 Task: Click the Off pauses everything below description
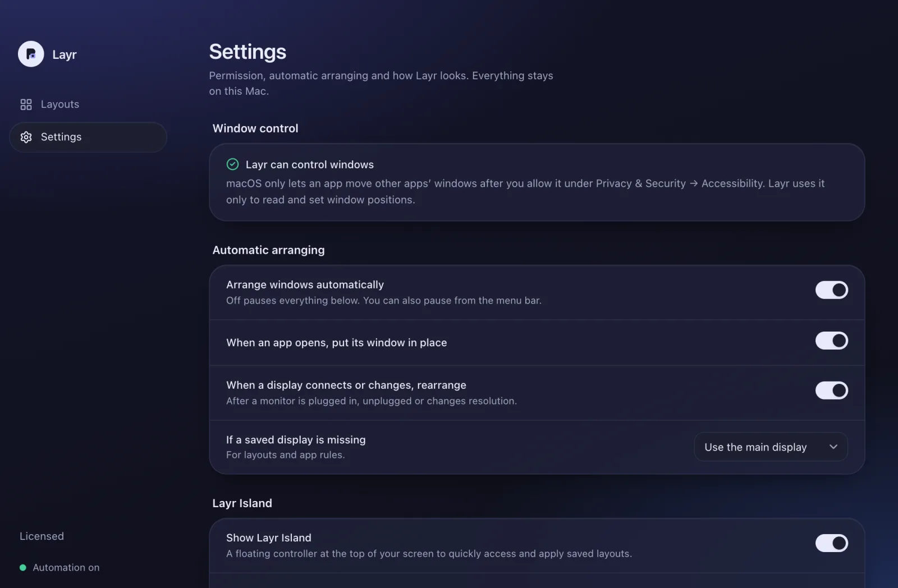[383, 301]
